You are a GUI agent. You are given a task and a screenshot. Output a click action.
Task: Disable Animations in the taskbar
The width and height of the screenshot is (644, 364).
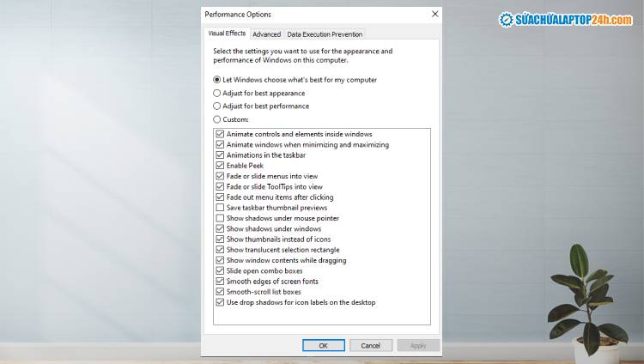point(220,155)
